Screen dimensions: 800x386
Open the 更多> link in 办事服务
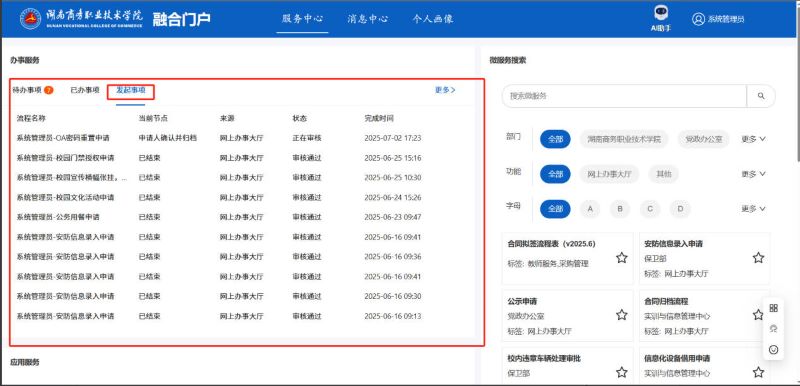(445, 90)
